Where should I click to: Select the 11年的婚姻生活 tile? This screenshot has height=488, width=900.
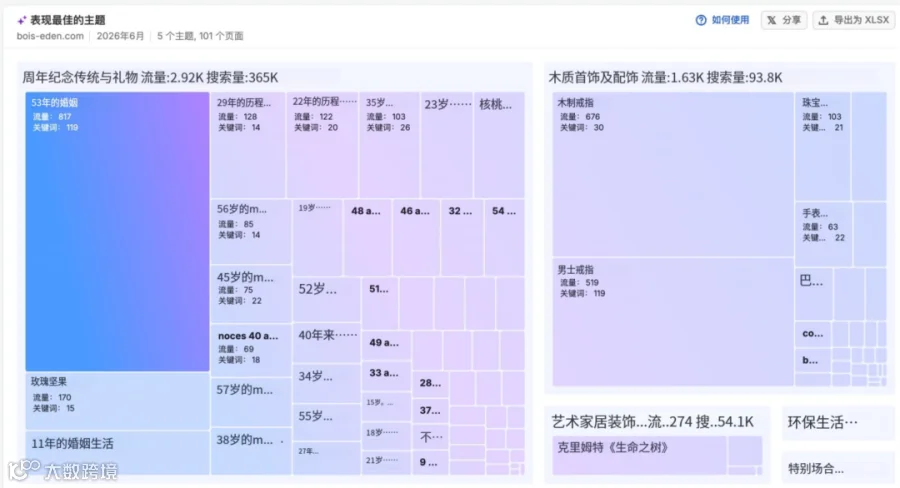(x=117, y=452)
